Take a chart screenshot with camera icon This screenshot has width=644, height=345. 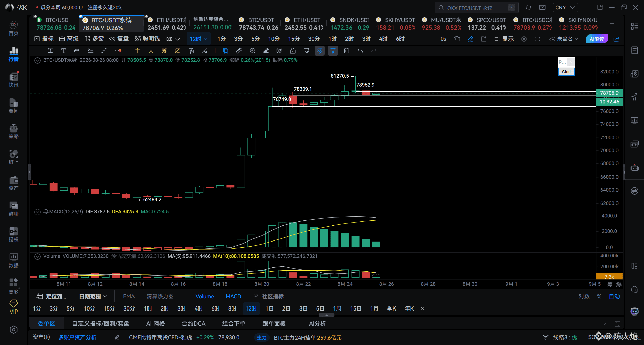[457, 39]
